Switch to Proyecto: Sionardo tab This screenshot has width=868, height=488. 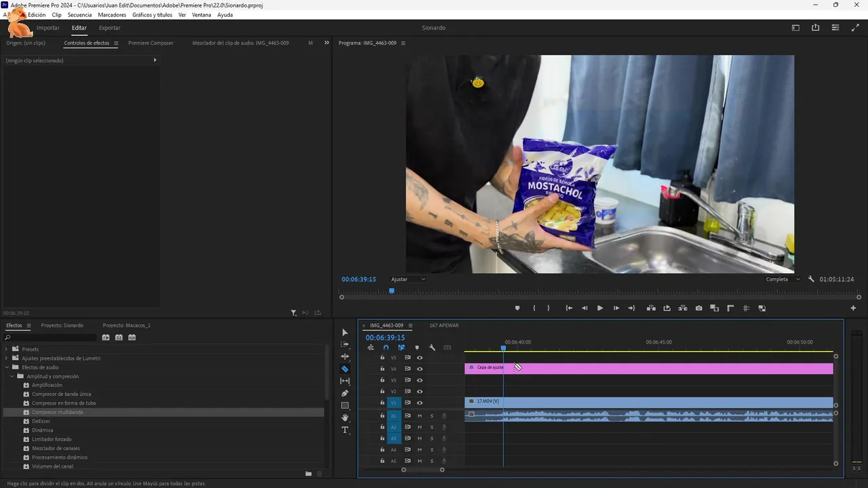pyautogui.click(x=62, y=325)
